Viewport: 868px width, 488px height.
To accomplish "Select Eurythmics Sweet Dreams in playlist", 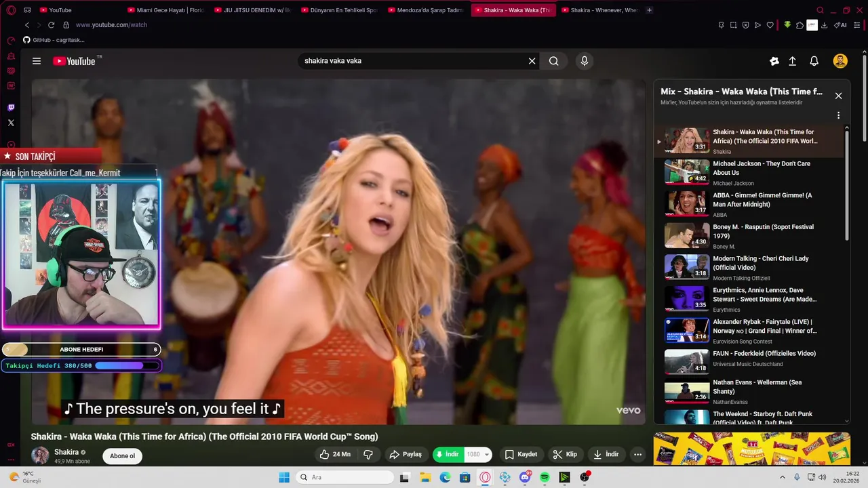I will tap(749, 300).
